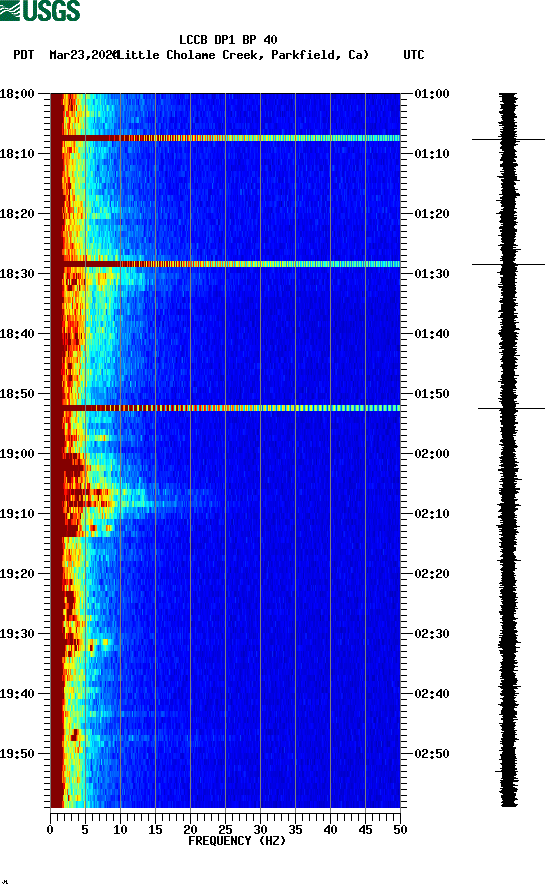552x893 pixels.
Task: Click the '18:00' PDT time label
Action: [x=17, y=93]
